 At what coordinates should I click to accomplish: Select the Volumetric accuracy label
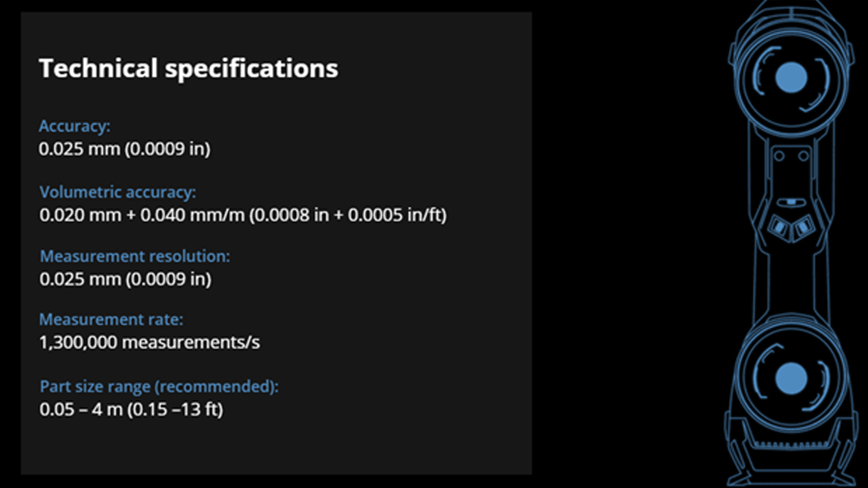pyautogui.click(x=118, y=192)
